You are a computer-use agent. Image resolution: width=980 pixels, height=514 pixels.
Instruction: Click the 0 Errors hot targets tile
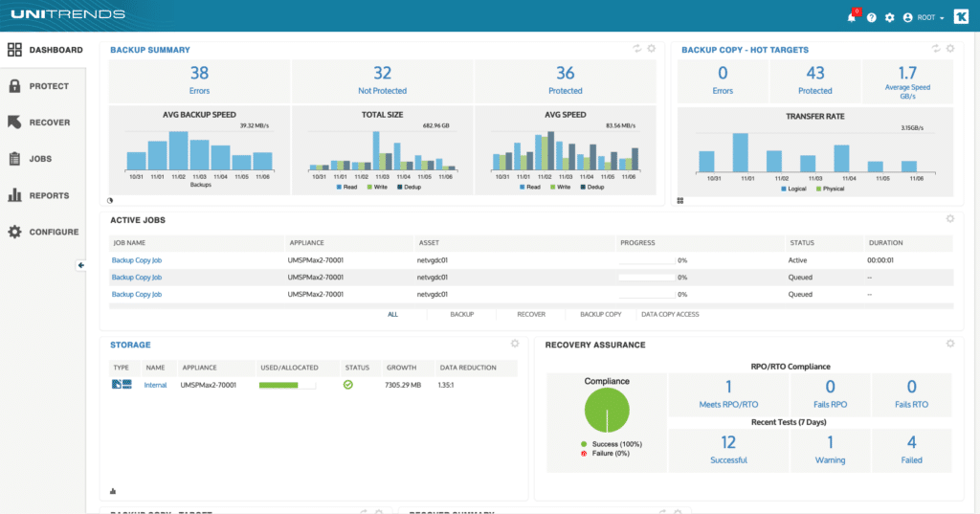(x=723, y=80)
